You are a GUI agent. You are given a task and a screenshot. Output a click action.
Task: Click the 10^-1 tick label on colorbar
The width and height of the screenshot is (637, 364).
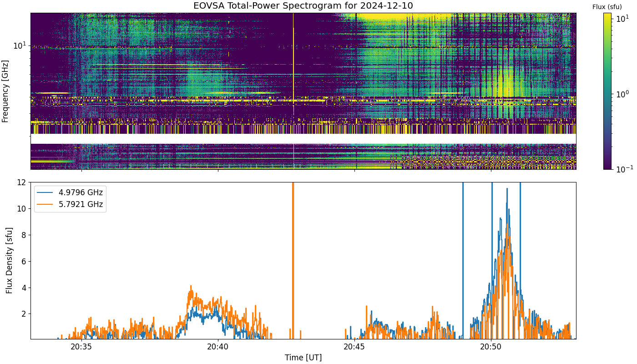[x=621, y=169]
